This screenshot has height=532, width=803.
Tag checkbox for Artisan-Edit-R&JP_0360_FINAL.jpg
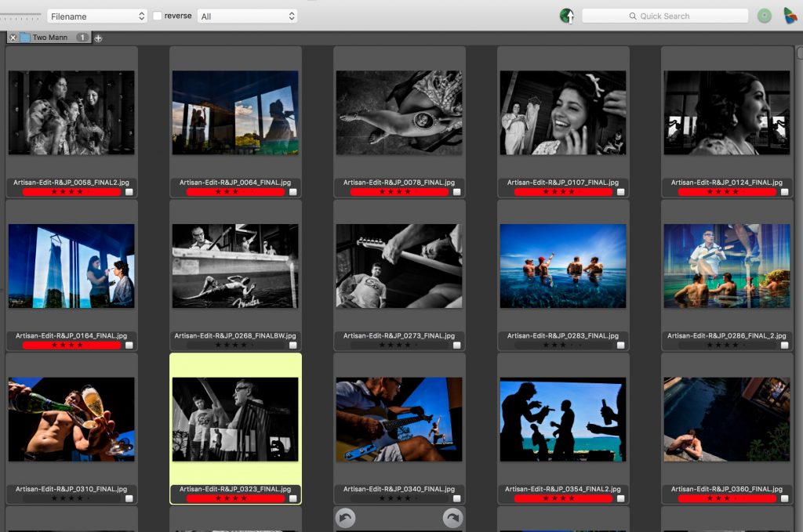tap(784, 498)
